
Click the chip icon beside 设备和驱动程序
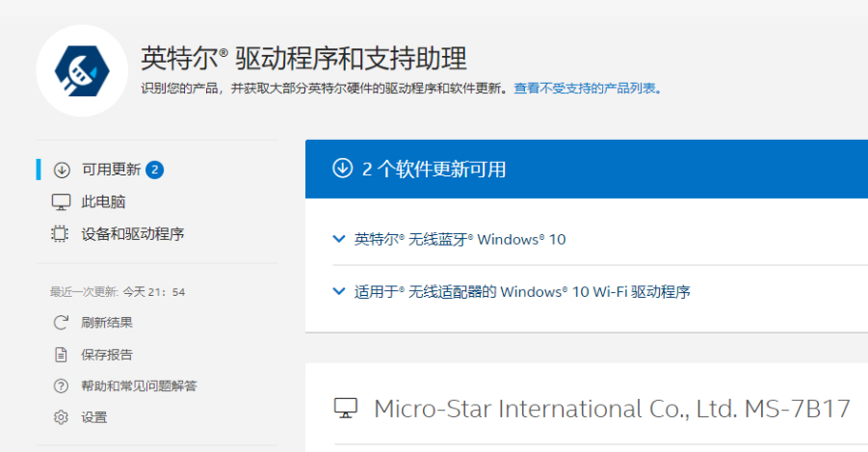[x=62, y=233]
